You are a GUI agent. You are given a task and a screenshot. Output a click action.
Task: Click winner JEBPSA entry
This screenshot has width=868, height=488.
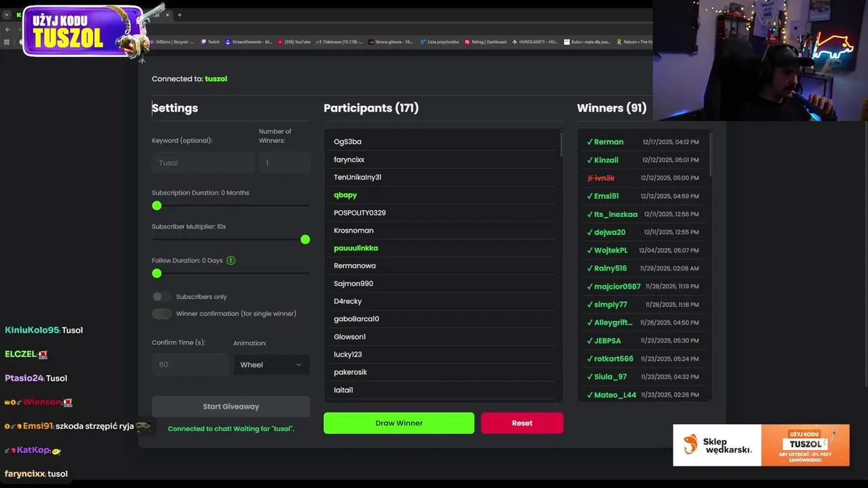[643, 340]
